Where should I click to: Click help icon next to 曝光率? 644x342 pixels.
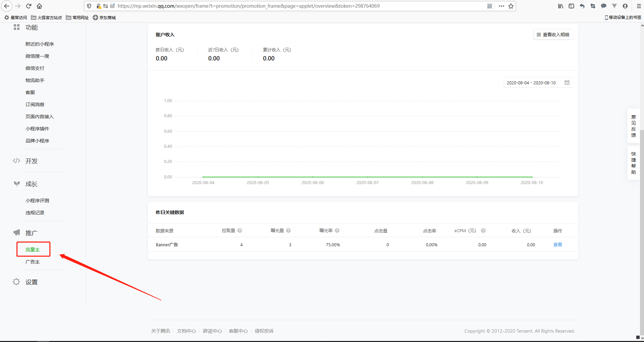click(337, 230)
